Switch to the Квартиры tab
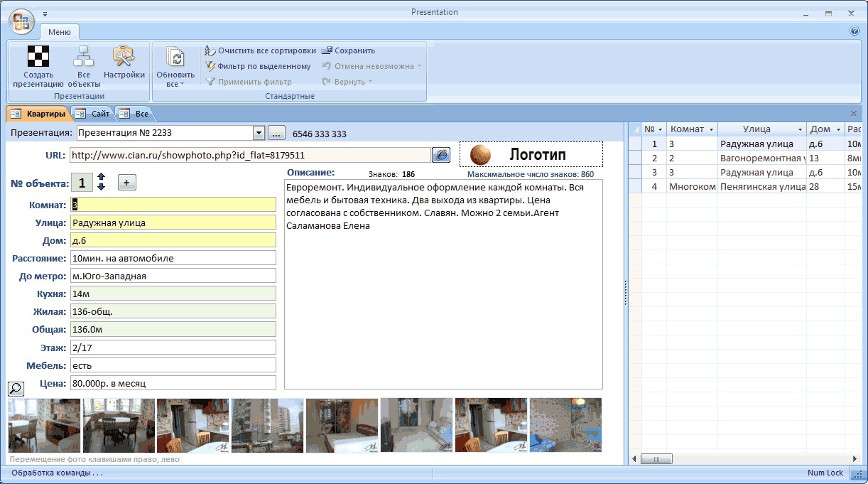 [x=38, y=114]
